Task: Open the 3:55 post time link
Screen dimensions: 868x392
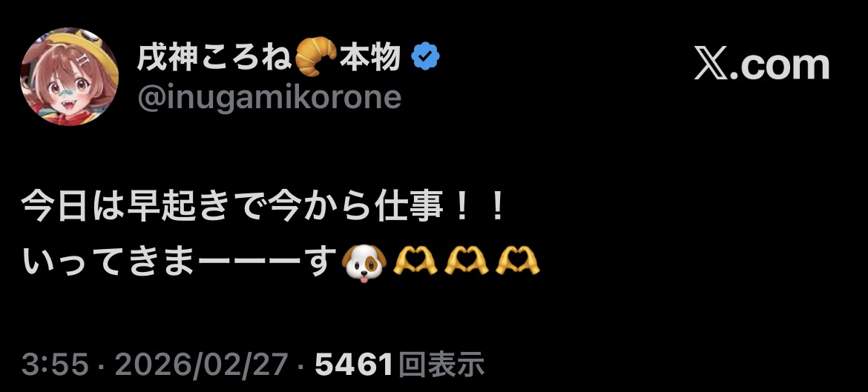Action: tap(55, 365)
